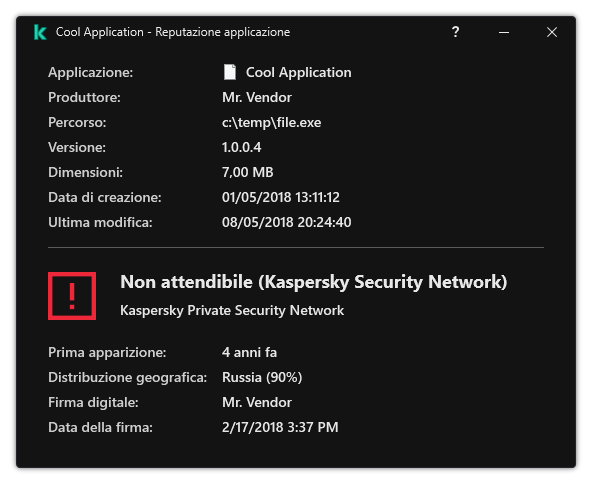The height and width of the screenshot is (484, 592).
Task: Click the signature date 2/17/2018 3:37 PM
Action: (280, 427)
